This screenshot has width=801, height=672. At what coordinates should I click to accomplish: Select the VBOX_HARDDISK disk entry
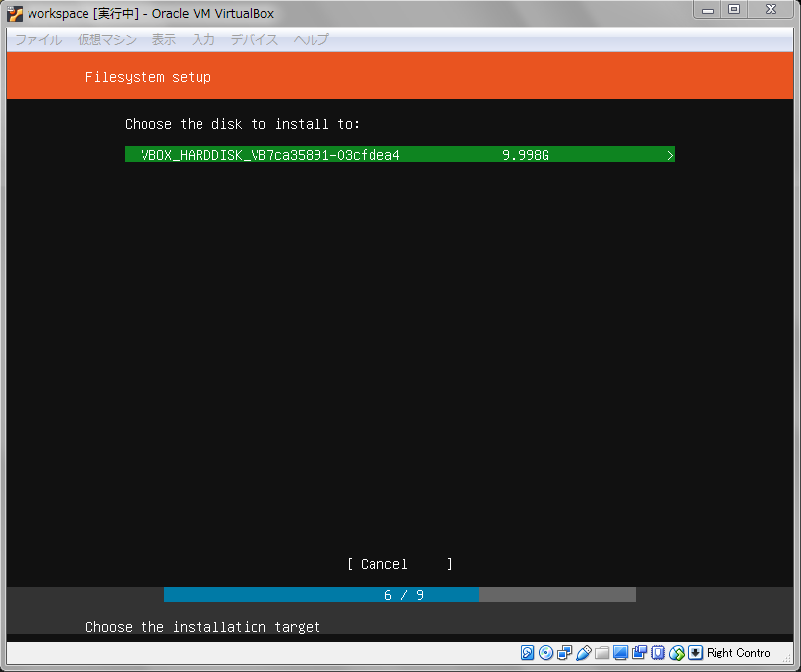pos(399,154)
